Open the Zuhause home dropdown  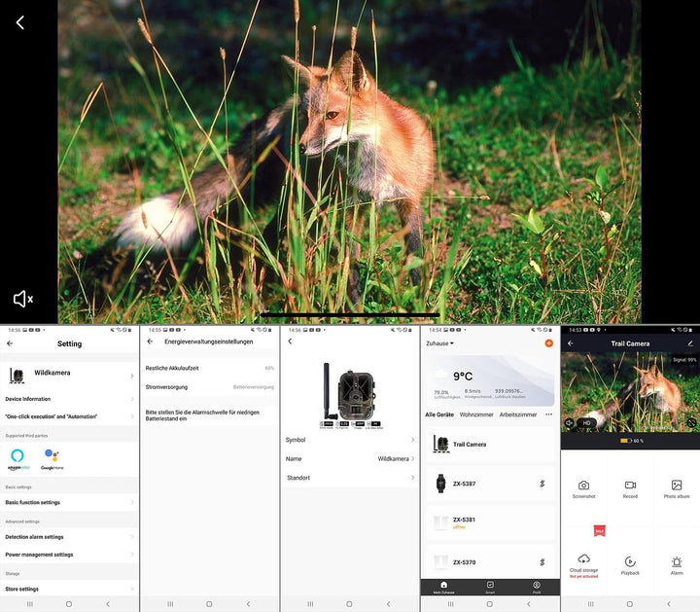tap(439, 343)
